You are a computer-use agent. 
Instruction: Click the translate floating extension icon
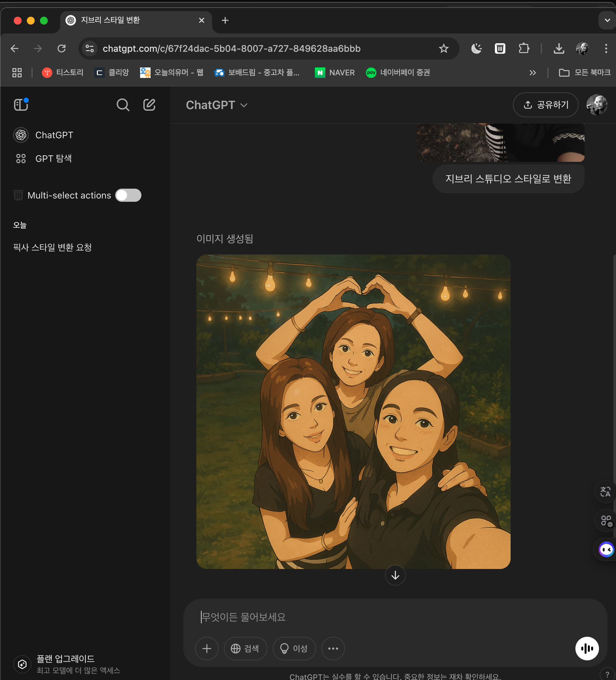click(x=606, y=491)
